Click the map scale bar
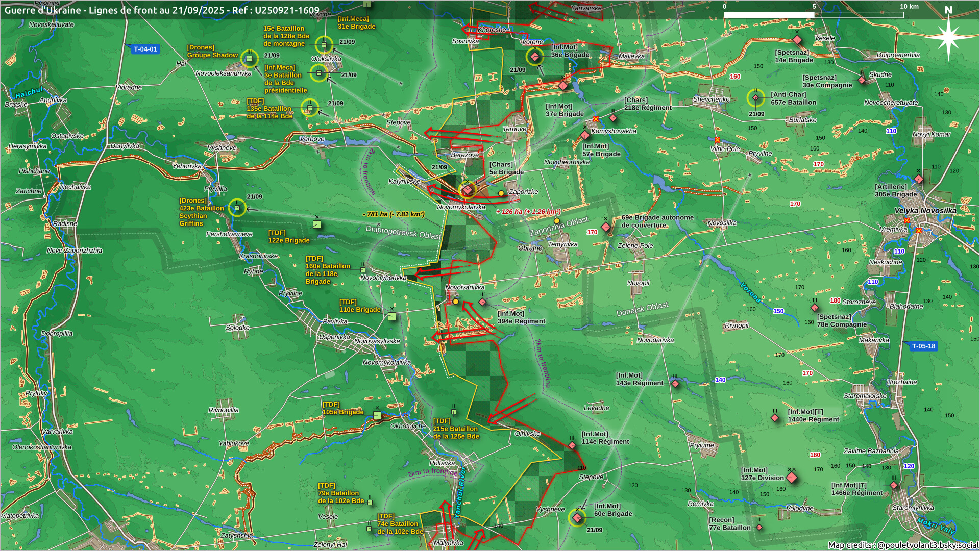Screen dimensions: 980x551 click(814, 15)
